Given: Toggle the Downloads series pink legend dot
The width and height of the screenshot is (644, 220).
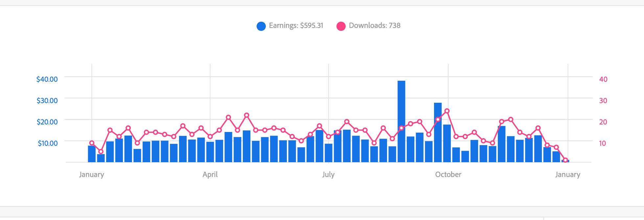Looking at the screenshot, I should coord(341,26).
